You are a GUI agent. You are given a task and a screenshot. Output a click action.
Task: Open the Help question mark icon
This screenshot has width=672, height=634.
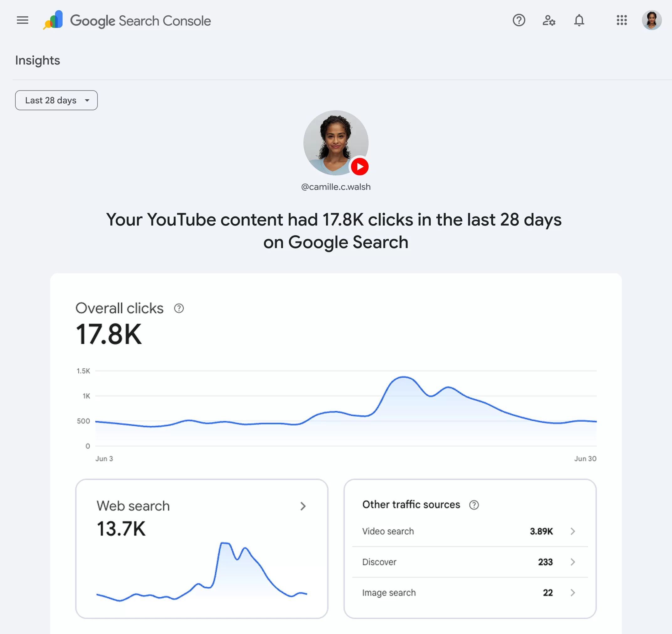(518, 20)
